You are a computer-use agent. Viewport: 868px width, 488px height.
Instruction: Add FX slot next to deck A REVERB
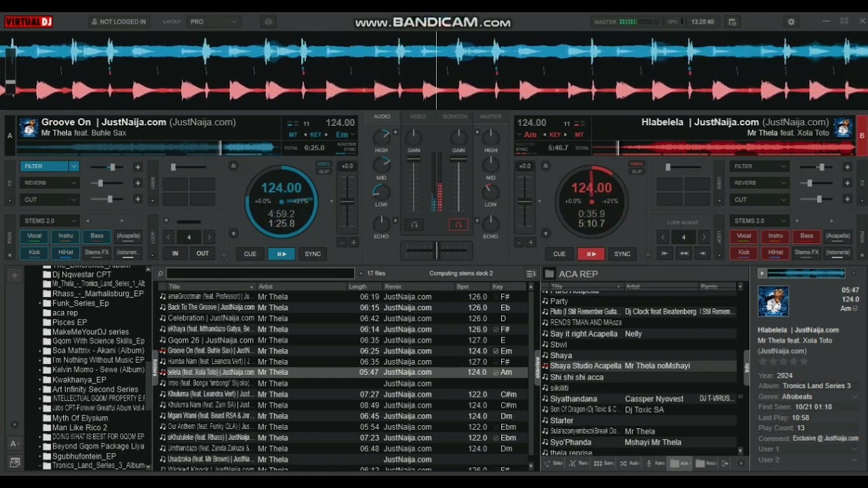(x=138, y=183)
